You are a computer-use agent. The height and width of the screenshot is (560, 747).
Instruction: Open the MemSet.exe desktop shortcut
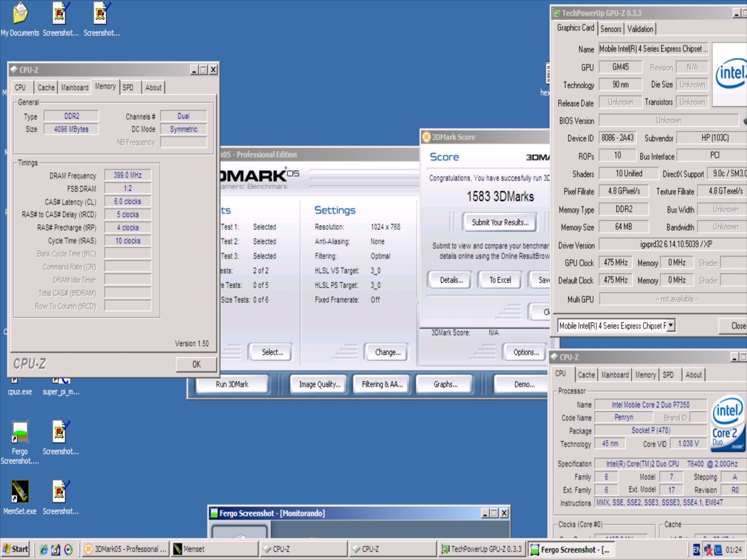pos(20,498)
